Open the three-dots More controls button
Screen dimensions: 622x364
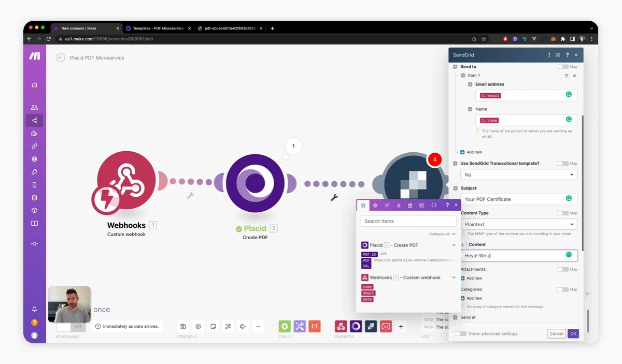tap(258, 327)
